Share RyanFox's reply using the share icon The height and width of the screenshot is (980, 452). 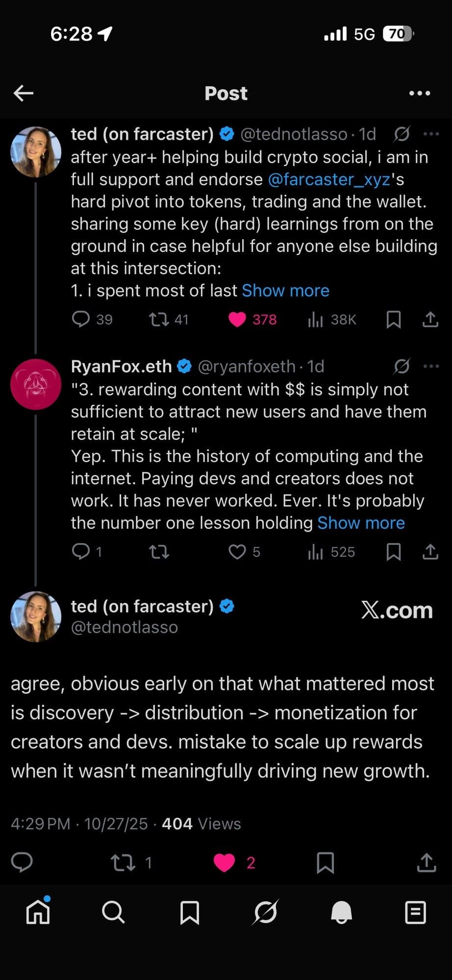pyautogui.click(x=430, y=552)
